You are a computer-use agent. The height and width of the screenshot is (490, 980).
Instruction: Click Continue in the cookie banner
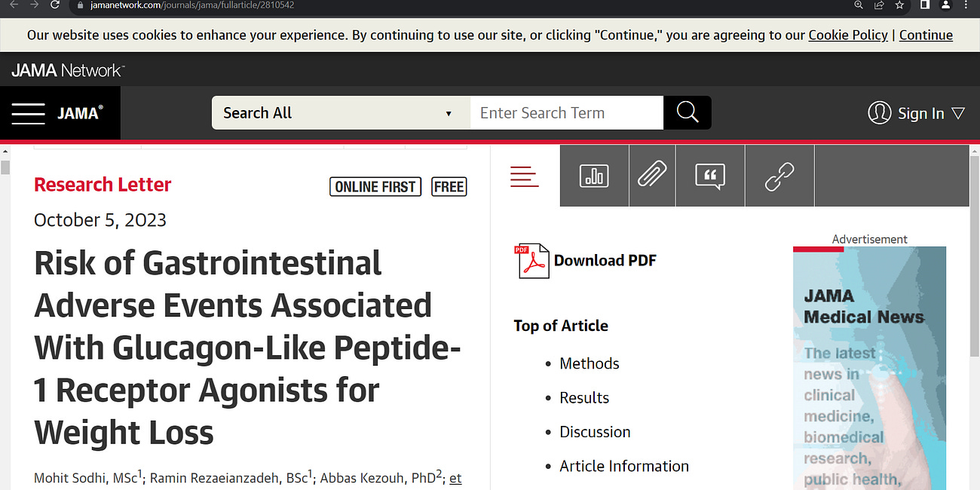click(x=926, y=35)
